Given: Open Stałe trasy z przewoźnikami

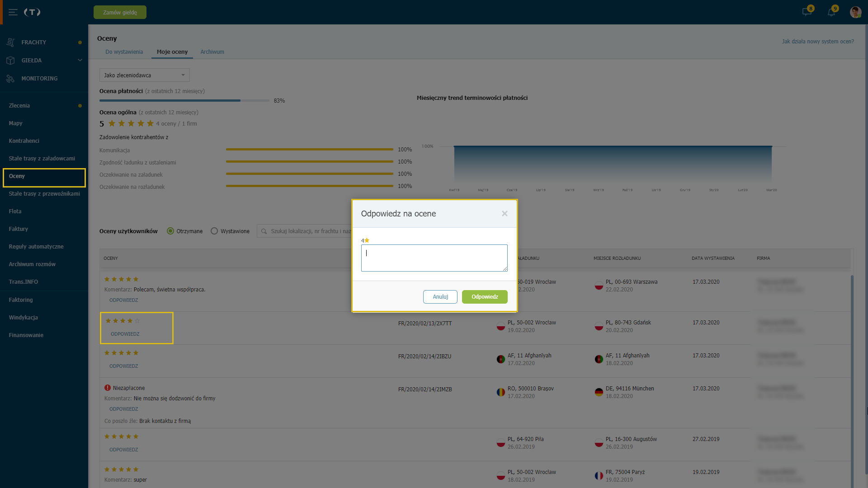Looking at the screenshot, I should pos(44,193).
